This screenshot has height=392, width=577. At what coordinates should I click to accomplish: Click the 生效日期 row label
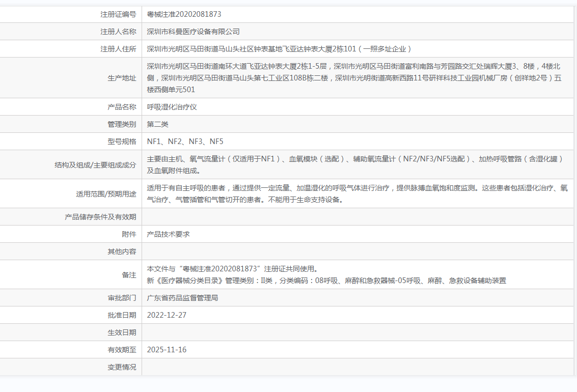pos(122,332)
